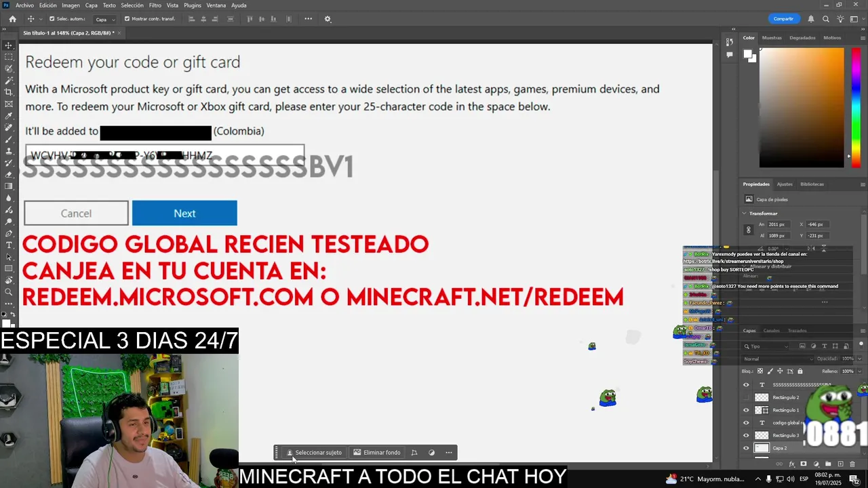Click the Compartir button

[x=783, y=19]
